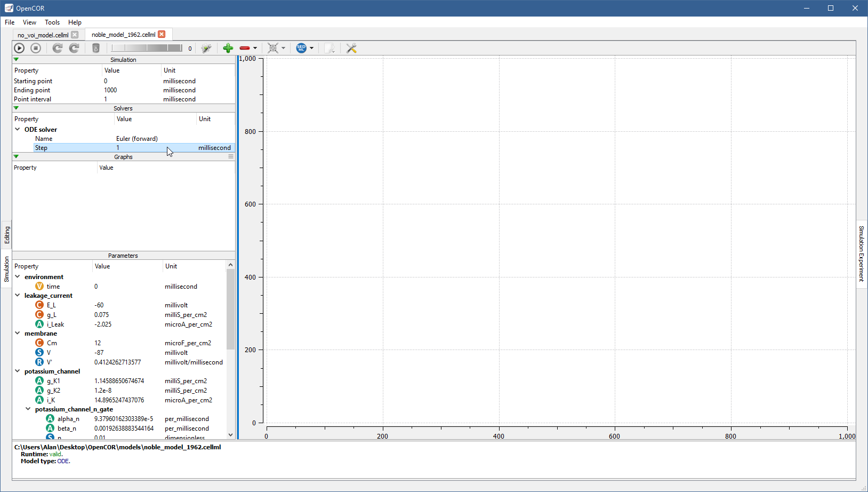Switch to the no_voi_model.cellml tab

[x=43, y=35]
